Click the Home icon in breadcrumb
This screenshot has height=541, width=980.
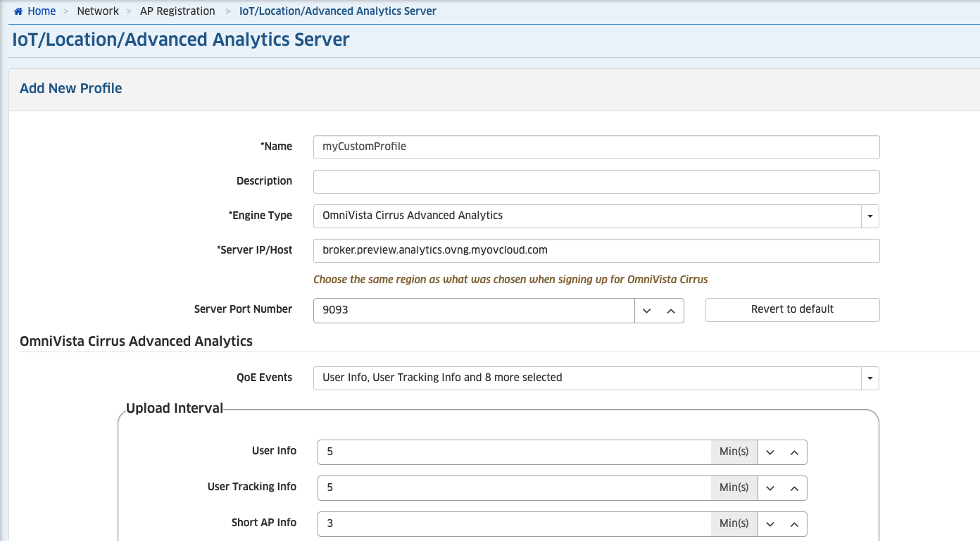(18, 11)
